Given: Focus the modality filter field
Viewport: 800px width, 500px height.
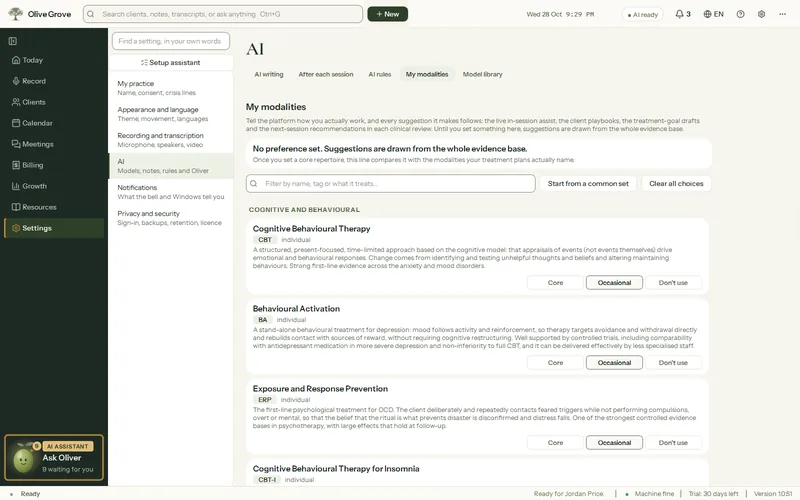Looking at the screenshot, I should (390, 184).
